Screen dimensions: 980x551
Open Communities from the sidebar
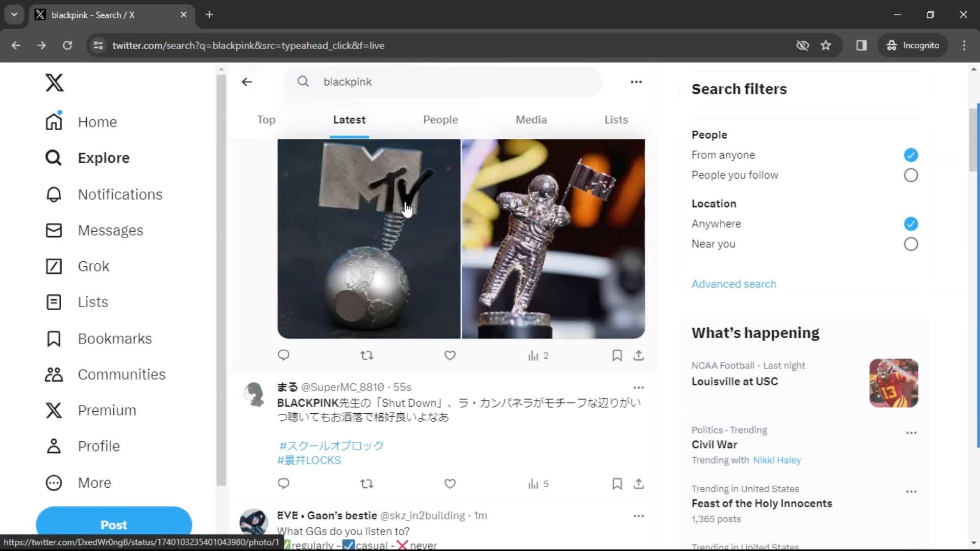105,374
